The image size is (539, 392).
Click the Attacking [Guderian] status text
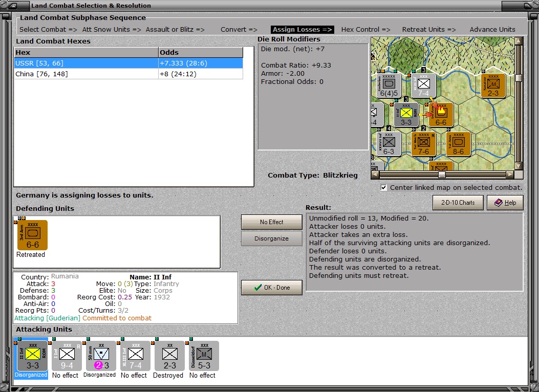point(47,318)
